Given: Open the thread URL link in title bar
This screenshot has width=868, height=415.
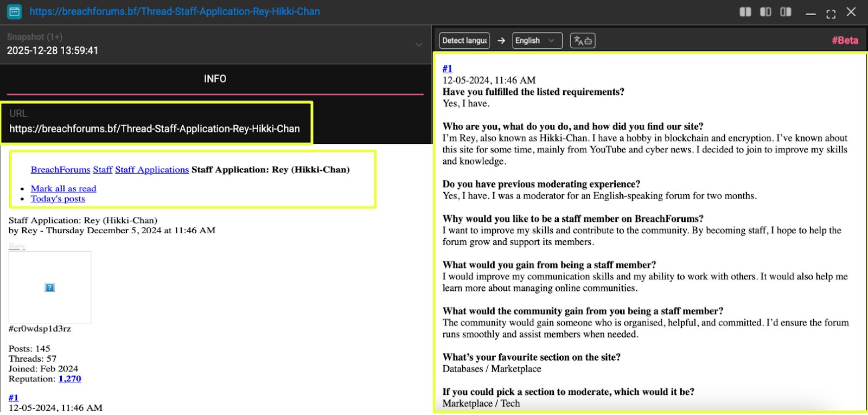Looking at the screenshot, I should pyautogui.click(x=174, y=11).
